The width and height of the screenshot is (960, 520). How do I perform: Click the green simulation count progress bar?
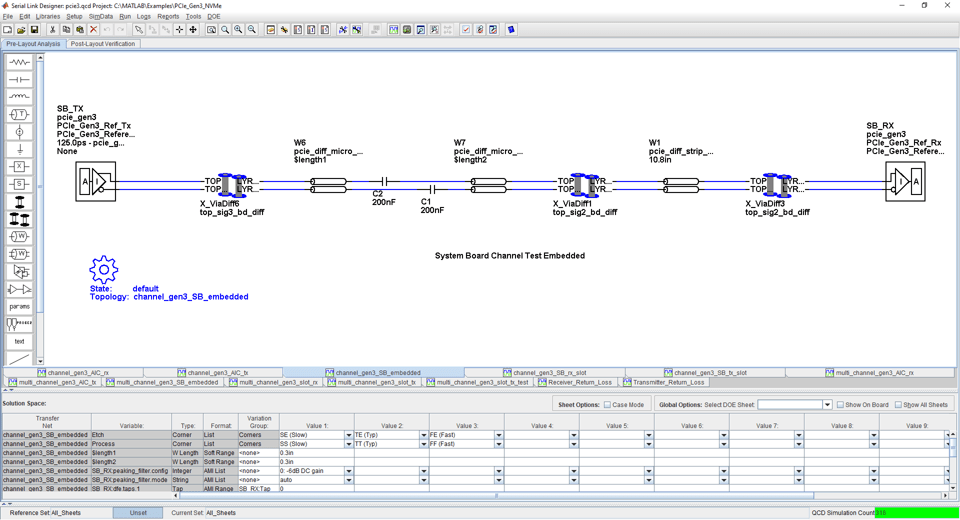(916, 513)
